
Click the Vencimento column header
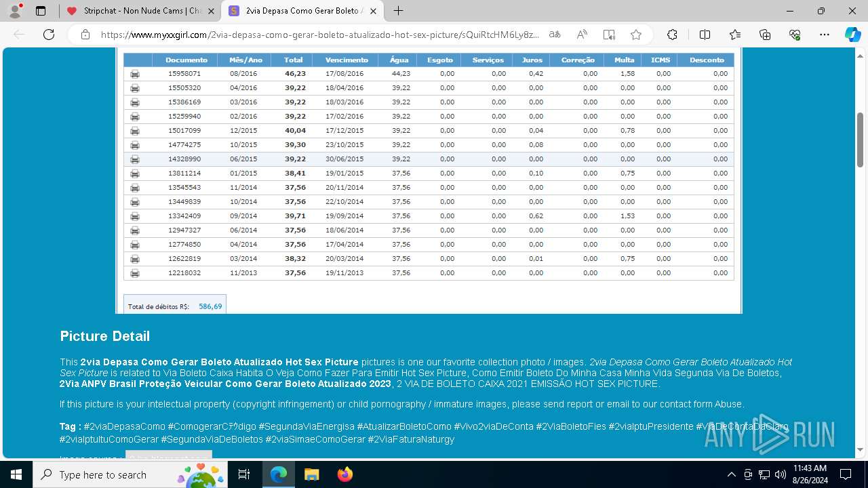coord(347,60)
